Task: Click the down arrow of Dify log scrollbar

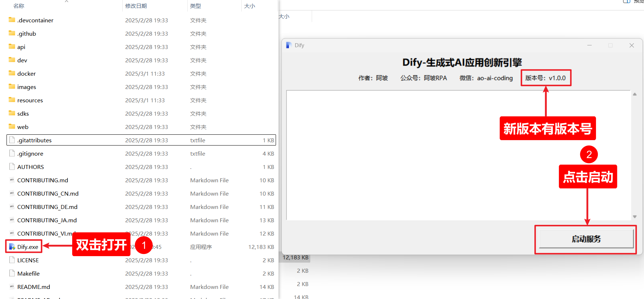Action: tap(635, 217)
